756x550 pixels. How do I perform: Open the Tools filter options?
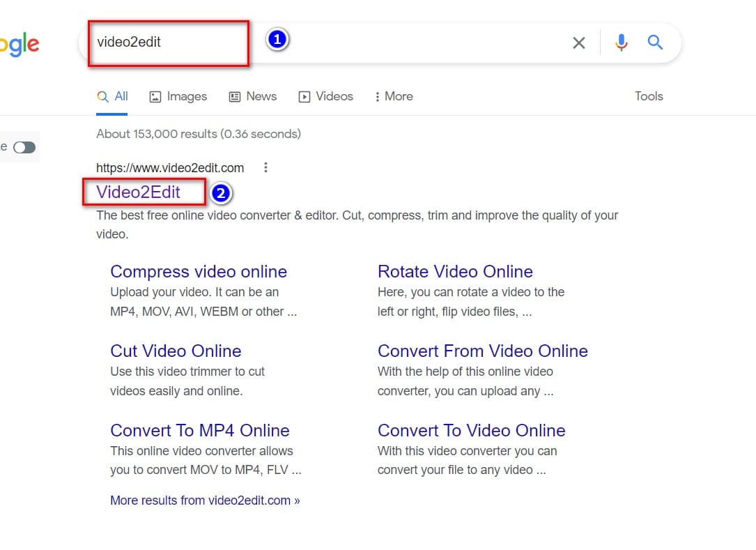tap(648, 96)
